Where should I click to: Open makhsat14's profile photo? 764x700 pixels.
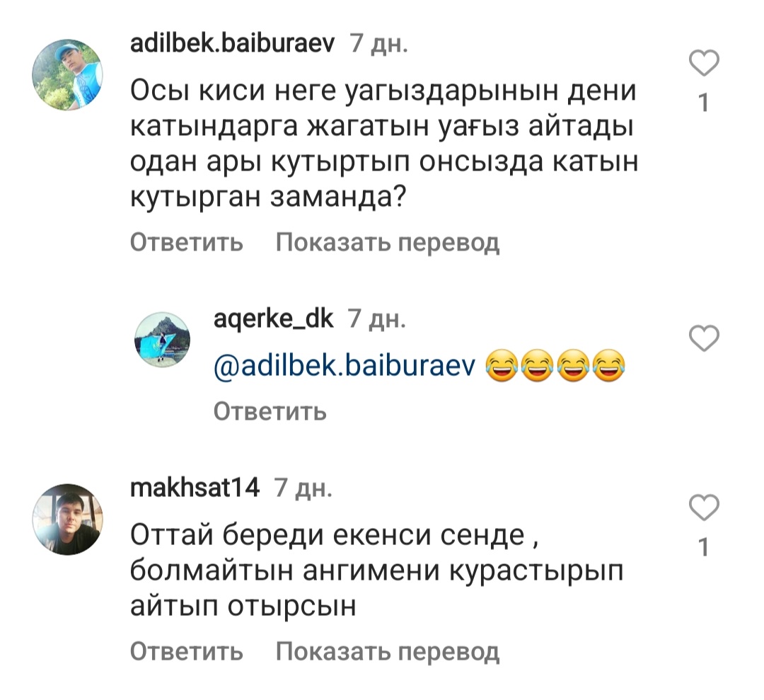coord(67,519)
